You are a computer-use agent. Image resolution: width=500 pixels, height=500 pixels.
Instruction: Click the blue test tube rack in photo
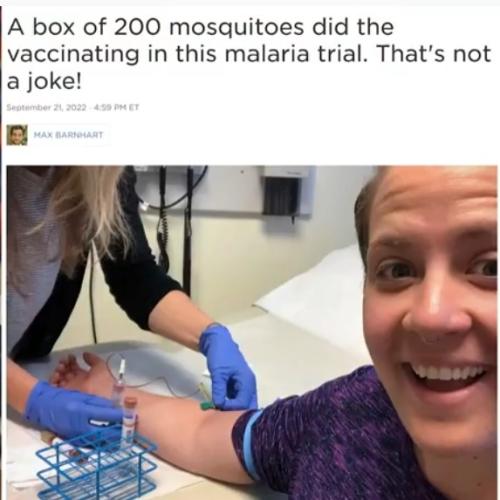coord(97,464)
